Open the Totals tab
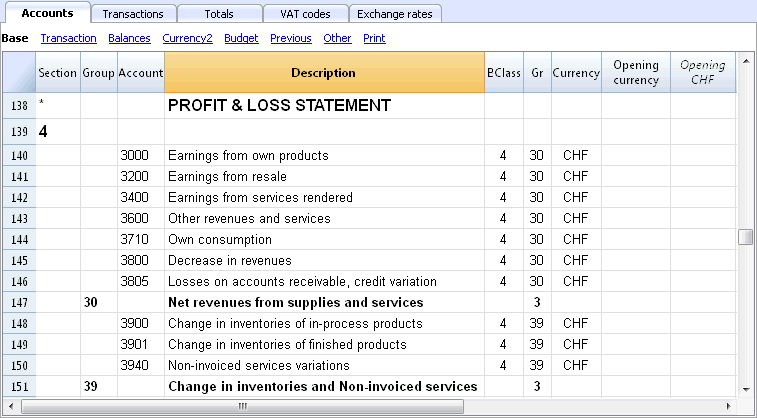This screenshot has width=757, height=418. 219,14
